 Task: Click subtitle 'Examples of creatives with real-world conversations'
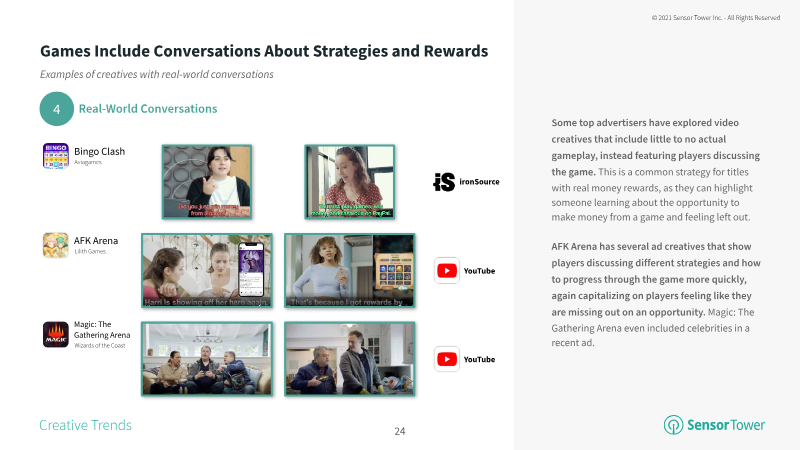157,74
